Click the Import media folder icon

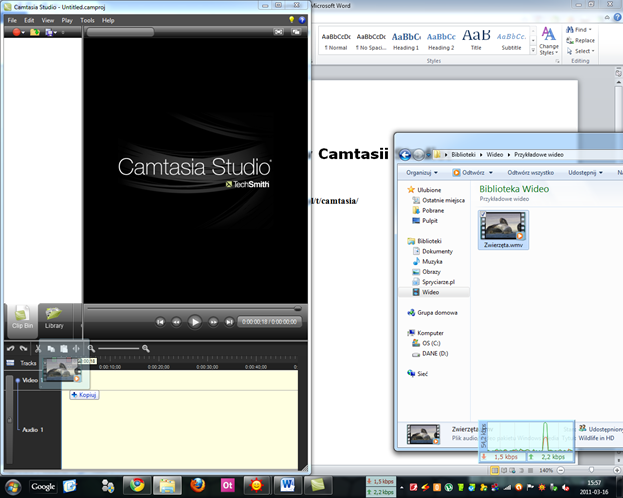click(35, 32)
